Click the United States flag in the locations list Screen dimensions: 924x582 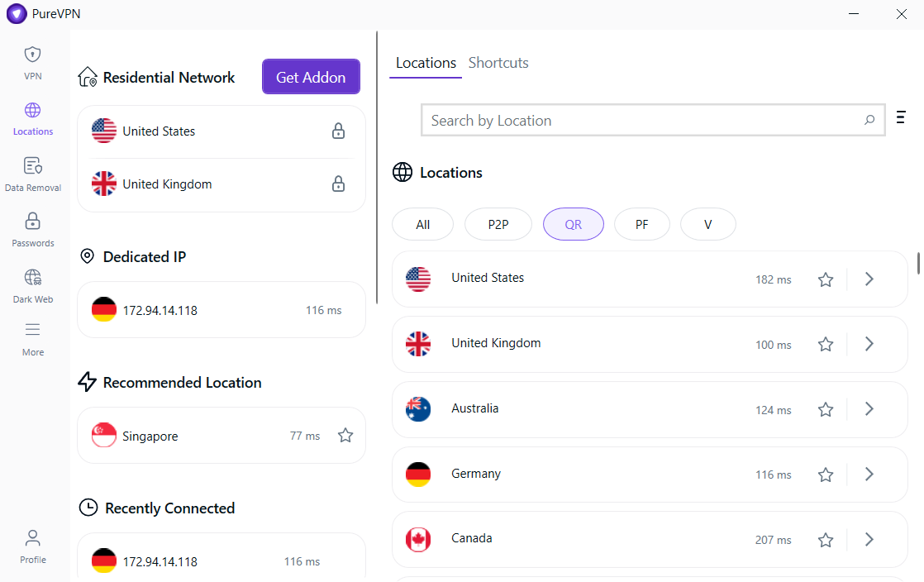pos(418,279)
